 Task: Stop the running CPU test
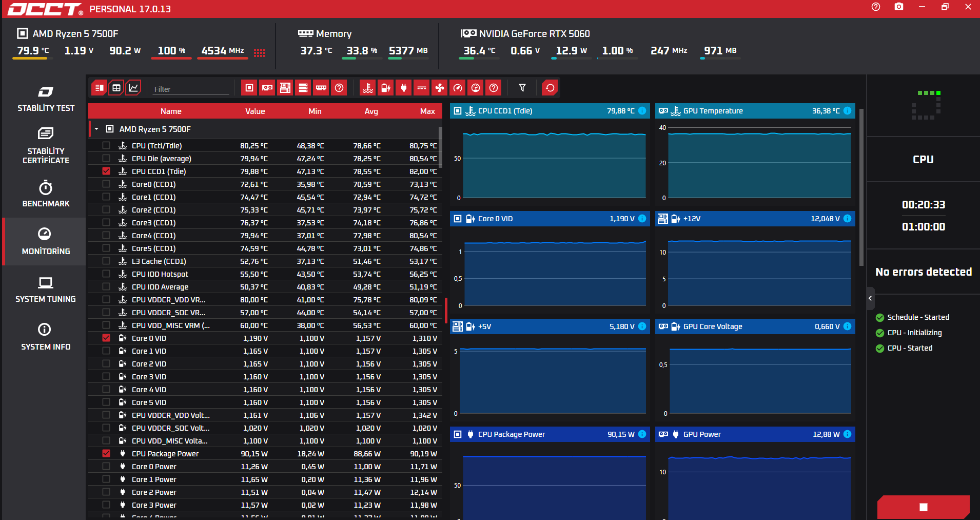tap(924, 507)
